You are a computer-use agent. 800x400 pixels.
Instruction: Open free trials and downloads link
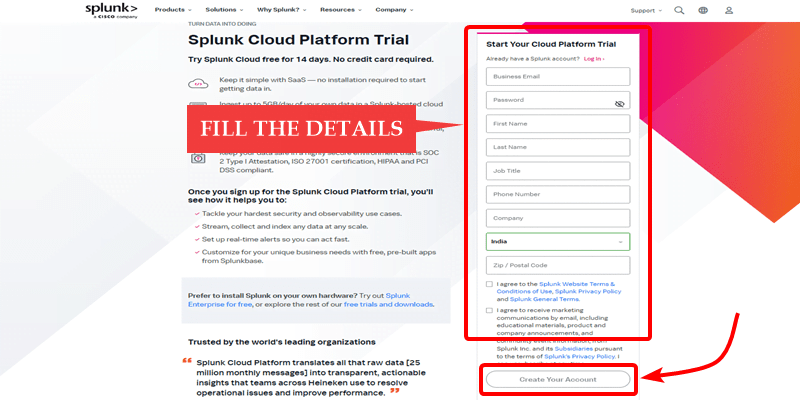tap(388, 305)
